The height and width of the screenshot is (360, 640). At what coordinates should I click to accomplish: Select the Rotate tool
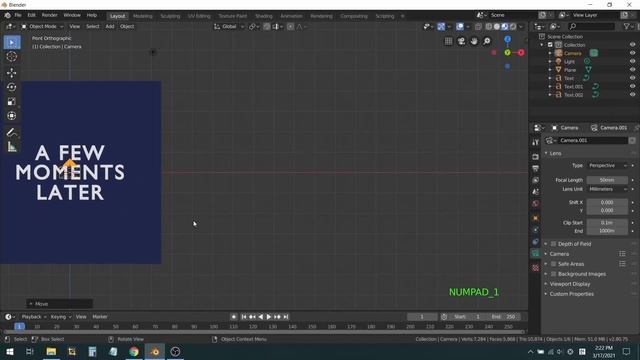coord(12,87)
